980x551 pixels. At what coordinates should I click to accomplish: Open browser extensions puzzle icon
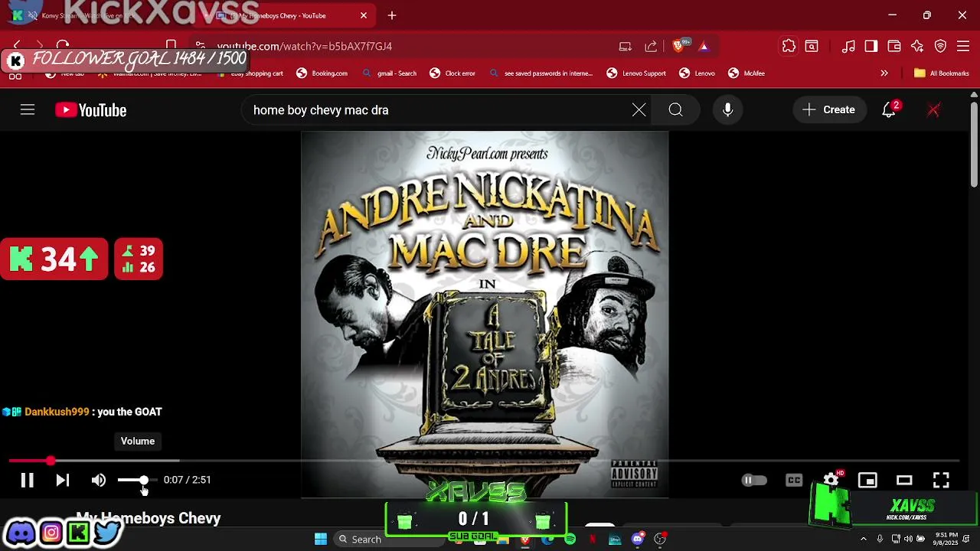(789, 46)
